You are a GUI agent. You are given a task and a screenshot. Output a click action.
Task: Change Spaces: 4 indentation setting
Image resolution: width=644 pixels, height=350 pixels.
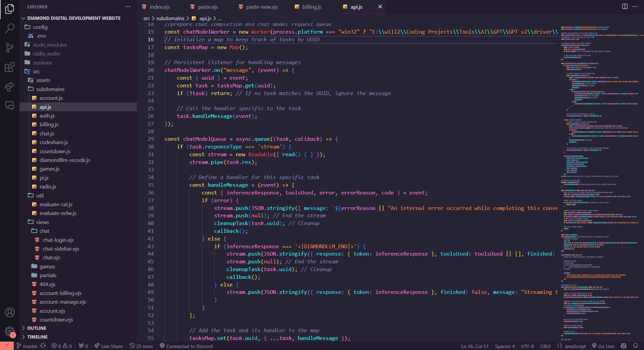[505, 346]
